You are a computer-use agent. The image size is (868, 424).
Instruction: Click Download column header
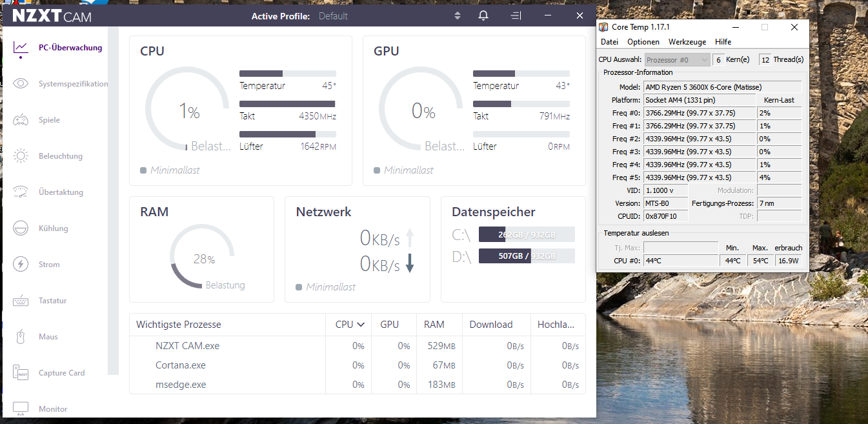pos(491,325)
